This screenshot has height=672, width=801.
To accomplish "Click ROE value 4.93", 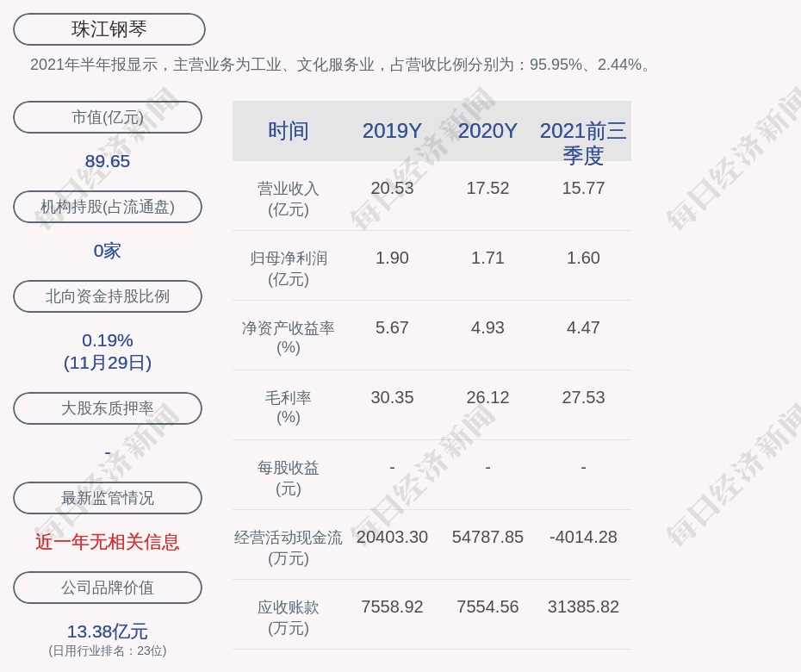I will pyautogui.click(x=487, y=327).
